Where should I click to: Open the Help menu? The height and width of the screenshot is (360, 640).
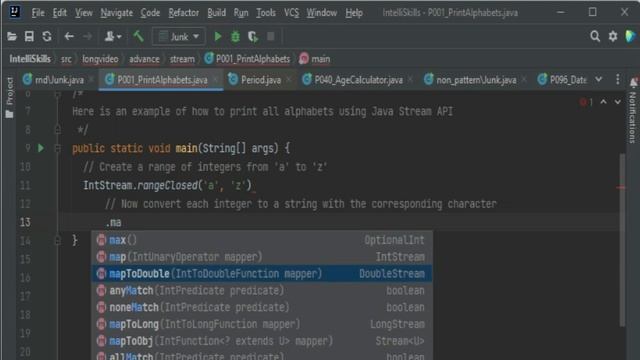point(354,13)
